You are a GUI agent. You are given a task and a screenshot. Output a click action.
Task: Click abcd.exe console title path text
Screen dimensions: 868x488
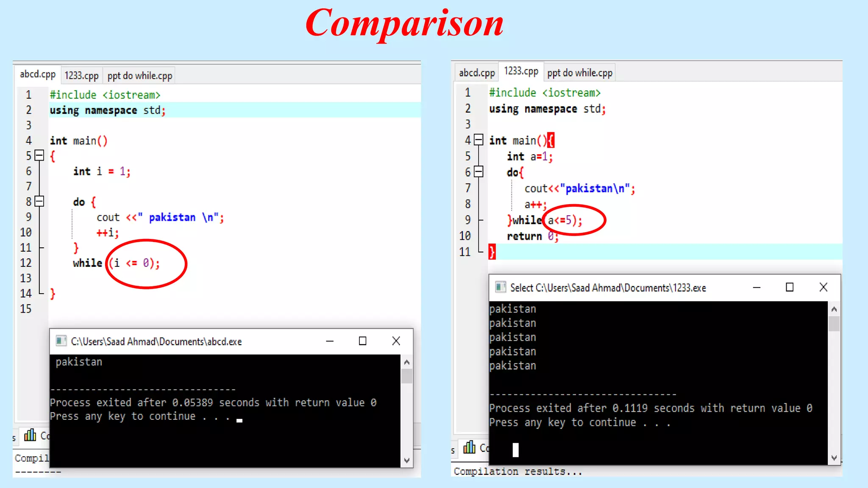pos(156,341)
